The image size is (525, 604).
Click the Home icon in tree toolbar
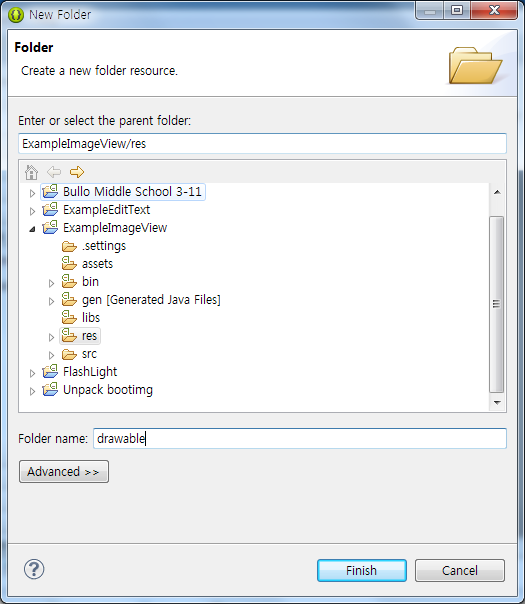coord(31,172)
